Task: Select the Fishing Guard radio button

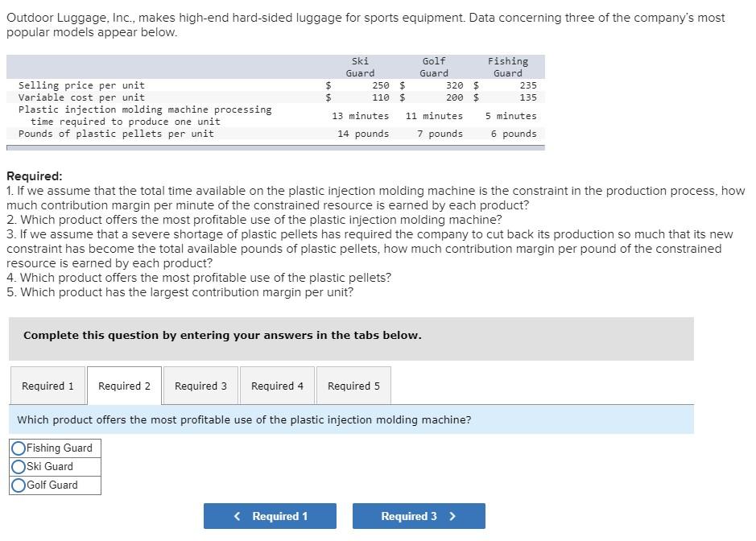Action: click(19, 448)
